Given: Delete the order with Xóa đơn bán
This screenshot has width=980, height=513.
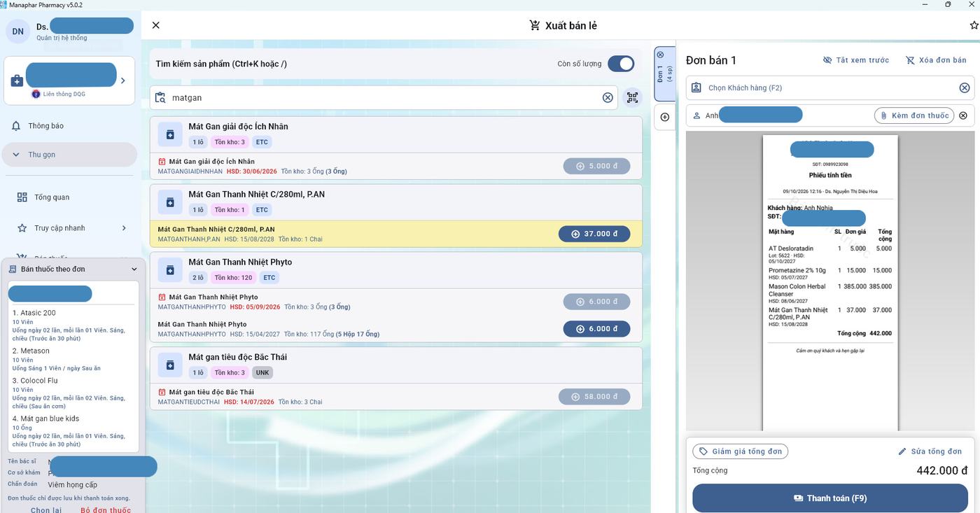Looking at the screenshot, I should pyautogui.click(x=936, y=60).
